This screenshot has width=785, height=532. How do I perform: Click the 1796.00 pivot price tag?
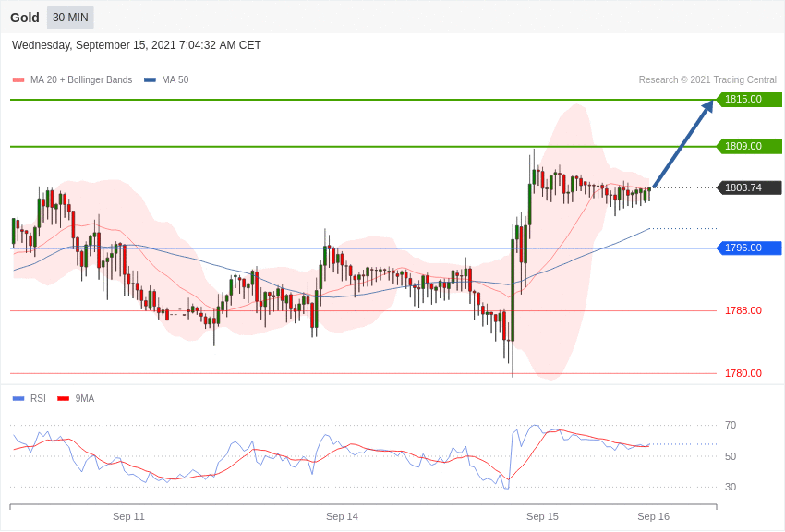[749, 248]
